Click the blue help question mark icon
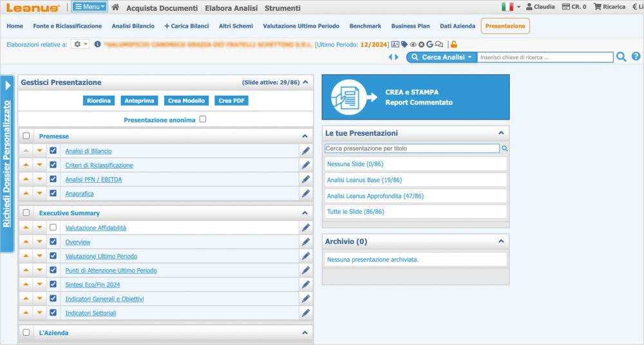 pyautogui.click(x=636, y=56)
